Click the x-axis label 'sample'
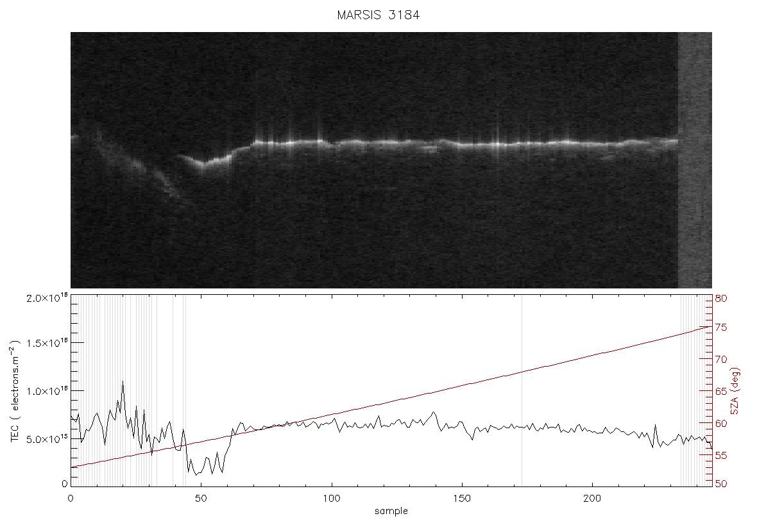The height and width of the screenshot is (532, 757). tap(391, 511)
